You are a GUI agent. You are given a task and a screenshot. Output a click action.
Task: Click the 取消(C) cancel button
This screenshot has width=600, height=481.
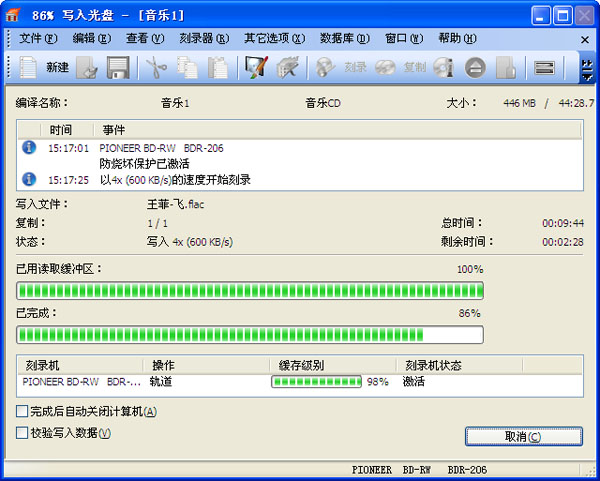tap(523, 437)
